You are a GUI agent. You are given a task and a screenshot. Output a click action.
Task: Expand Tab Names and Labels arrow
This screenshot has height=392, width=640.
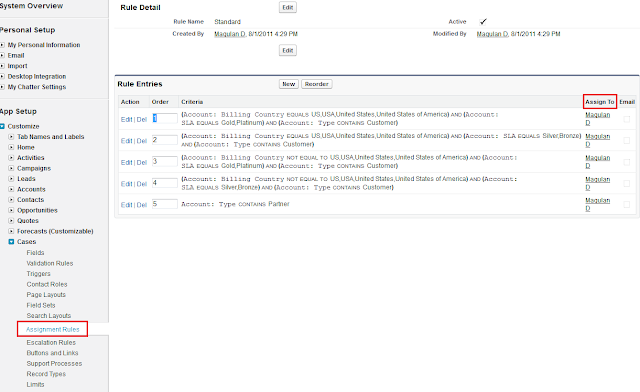11,137
